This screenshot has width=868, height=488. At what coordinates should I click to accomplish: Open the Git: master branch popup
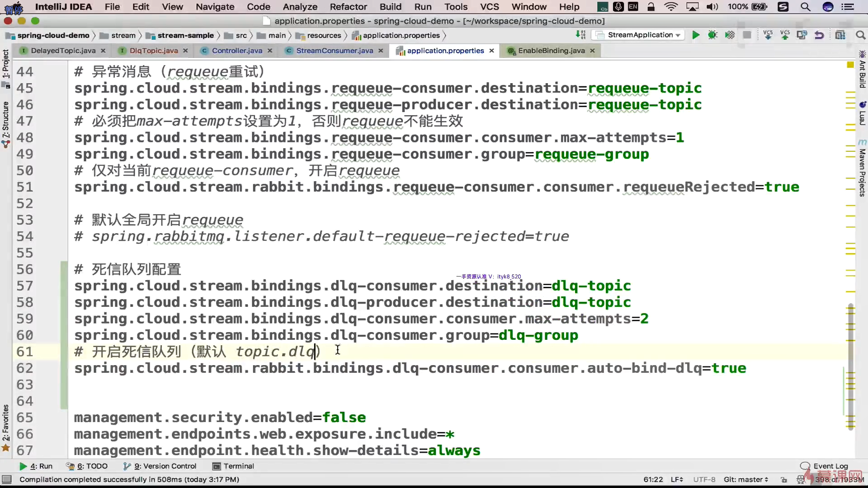click(745, 479)
